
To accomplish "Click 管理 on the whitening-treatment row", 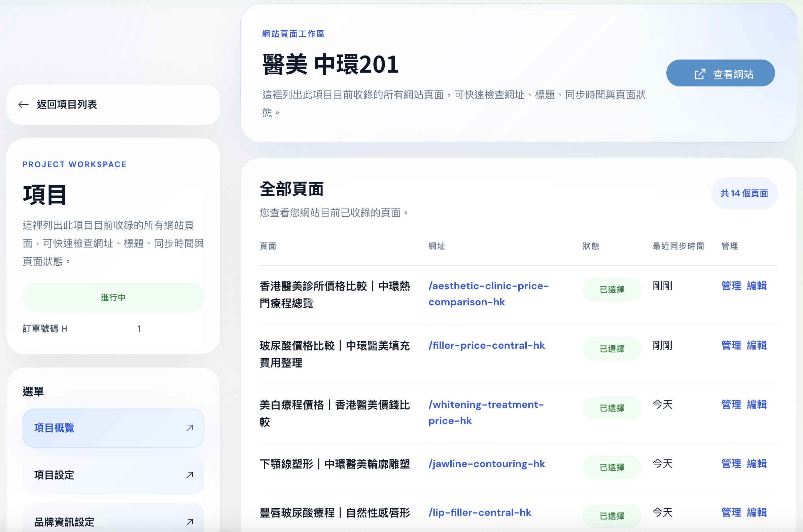I will pos(731,405).
